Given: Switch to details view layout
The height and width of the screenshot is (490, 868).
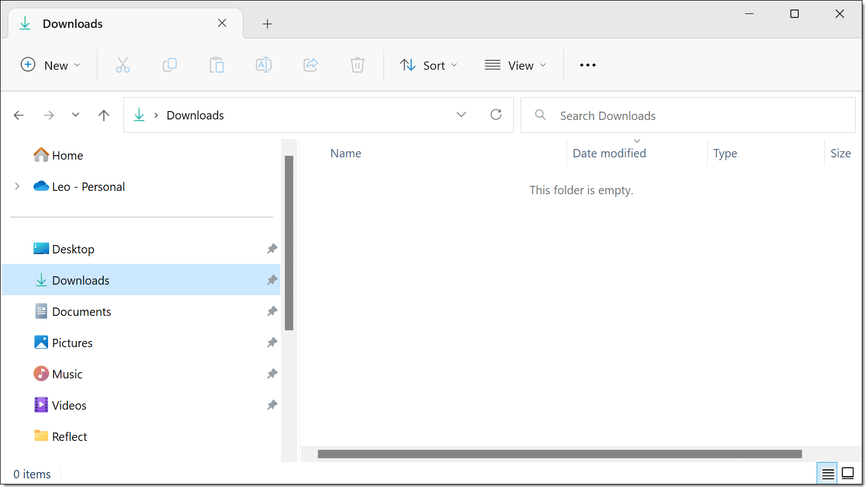Looking at the screenshot, I should pos(828,474).
